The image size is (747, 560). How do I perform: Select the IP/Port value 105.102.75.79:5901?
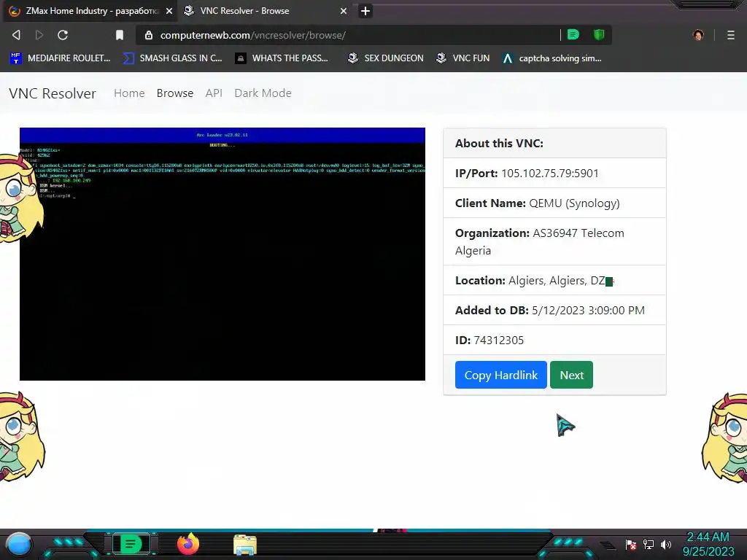pos(550,174)
